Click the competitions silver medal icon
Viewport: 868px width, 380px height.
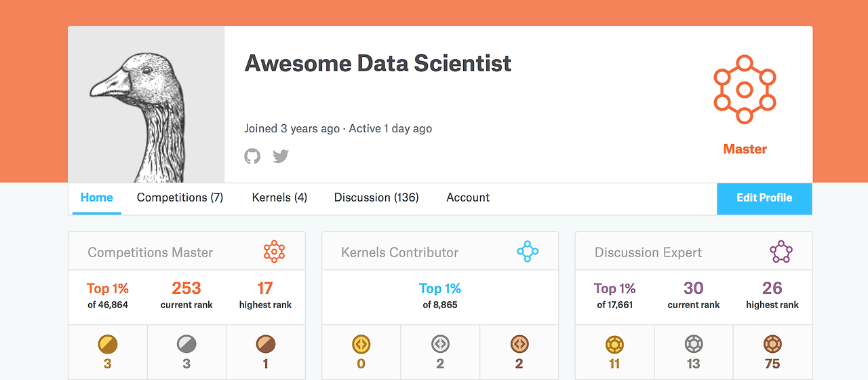click(x=186, y=344)
